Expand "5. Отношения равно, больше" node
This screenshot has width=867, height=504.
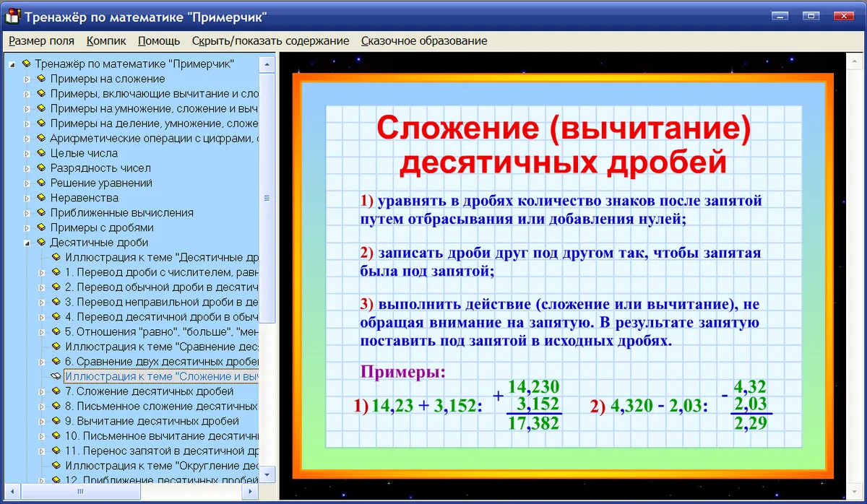[43, 332]
